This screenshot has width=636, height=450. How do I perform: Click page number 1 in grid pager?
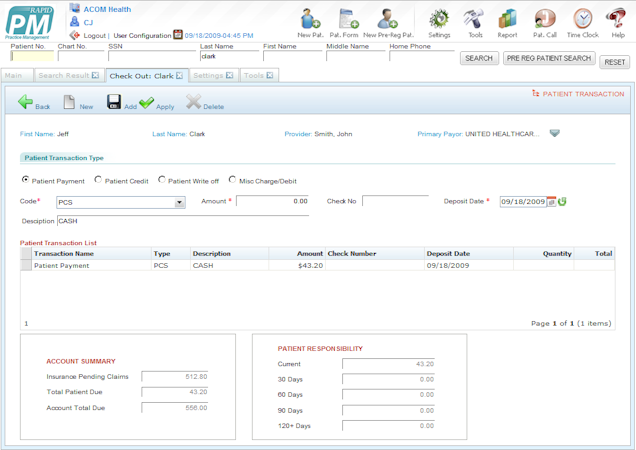coord(26,323)
